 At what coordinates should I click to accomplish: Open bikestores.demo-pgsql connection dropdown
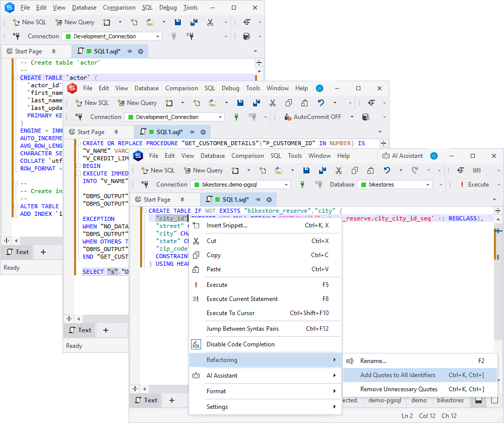click(x=286, y=185)
